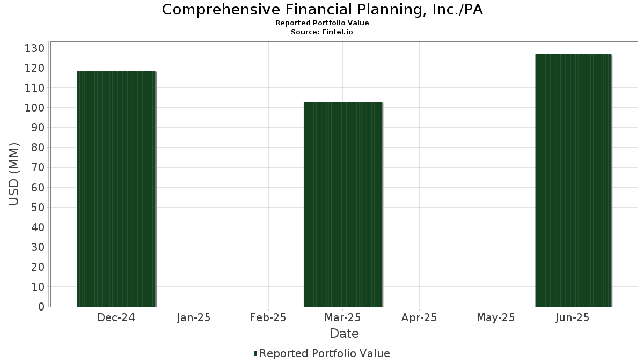
Task: Select the Jun-25 portfolio value bar
Action: click(x=574, y=180)
